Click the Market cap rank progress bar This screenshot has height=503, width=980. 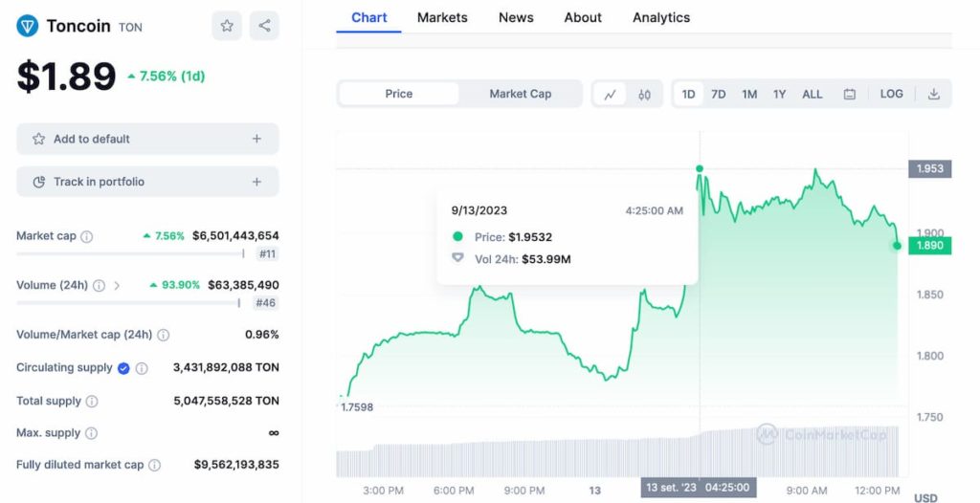pyautogui.click(x=130, y=253)
